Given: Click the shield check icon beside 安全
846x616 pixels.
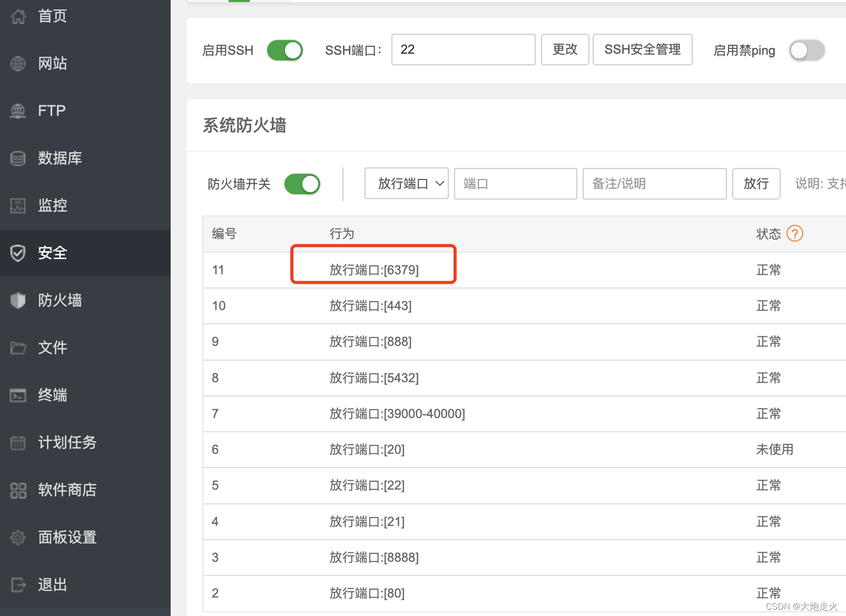Looking at the screenshot, I should [x=18, y=253].
